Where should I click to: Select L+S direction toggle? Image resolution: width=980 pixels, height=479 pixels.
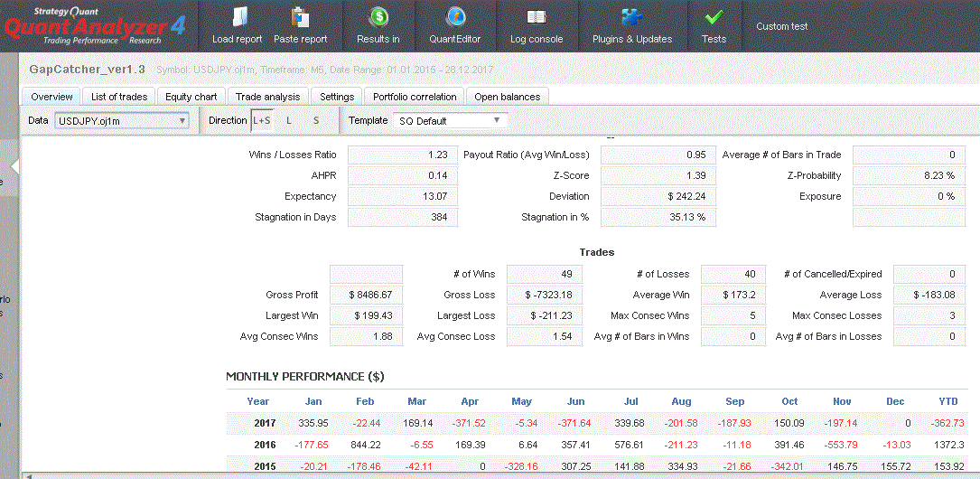click(x=261, y=121)
